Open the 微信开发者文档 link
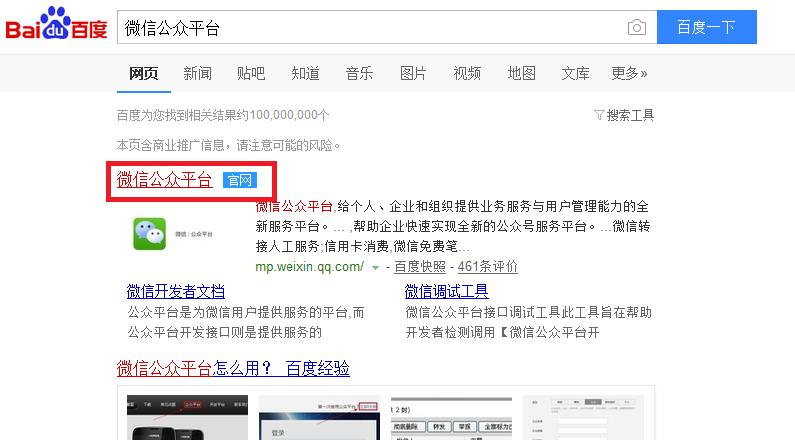Image resolution: width=795 pixels, height=440 pixels. click(175, 291)
